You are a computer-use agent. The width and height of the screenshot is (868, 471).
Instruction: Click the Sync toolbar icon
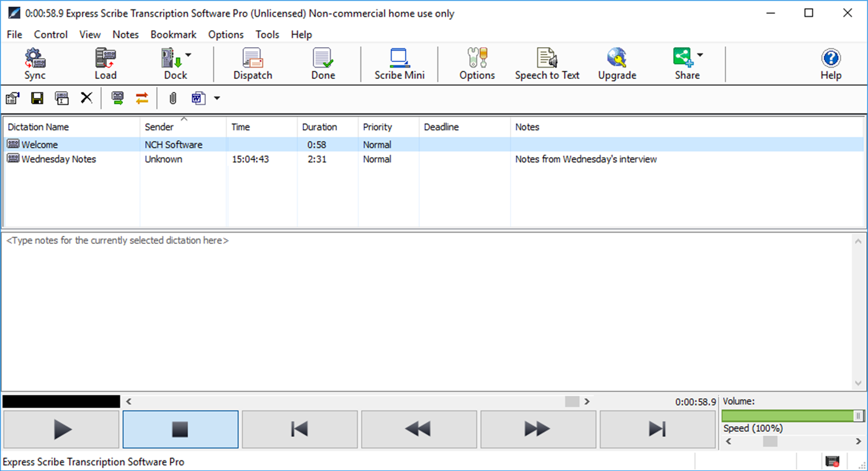[x=35, y=63]
